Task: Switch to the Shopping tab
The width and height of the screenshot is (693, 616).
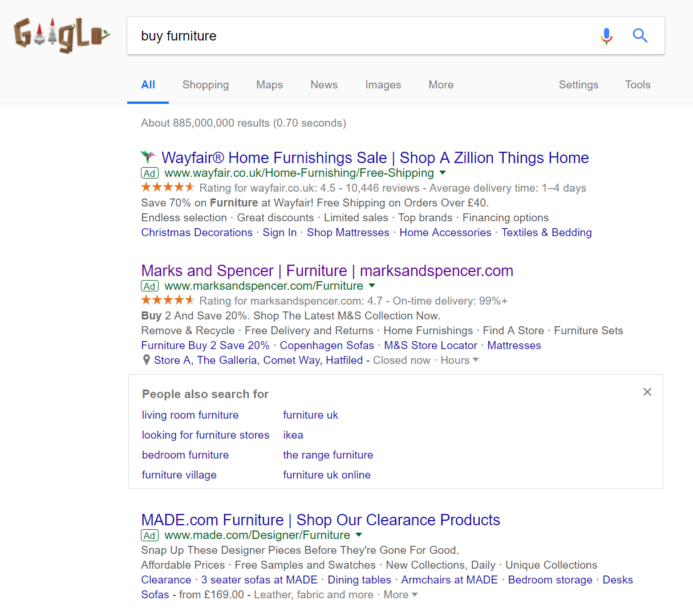Action: [205, 85]
